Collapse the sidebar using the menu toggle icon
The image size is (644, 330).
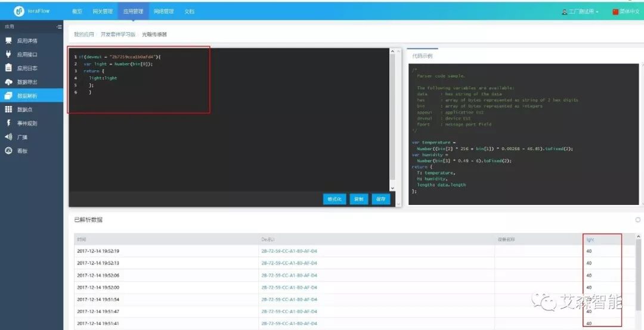point(59,27)
